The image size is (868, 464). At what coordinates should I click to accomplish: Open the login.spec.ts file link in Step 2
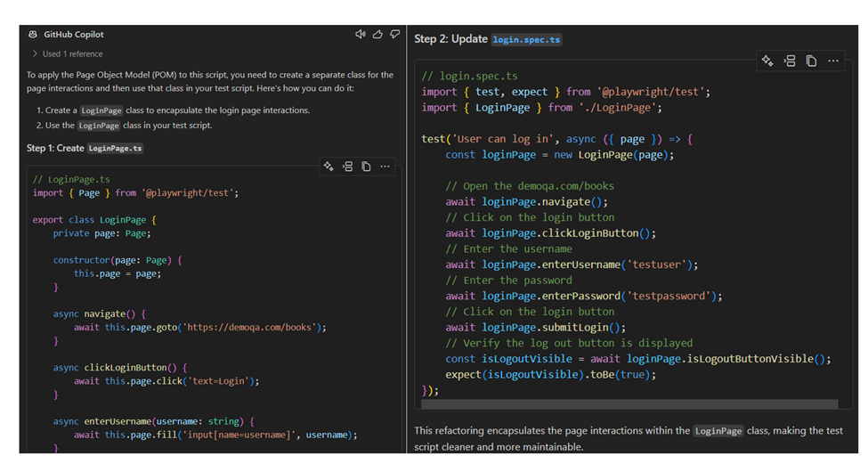[526, 39]
